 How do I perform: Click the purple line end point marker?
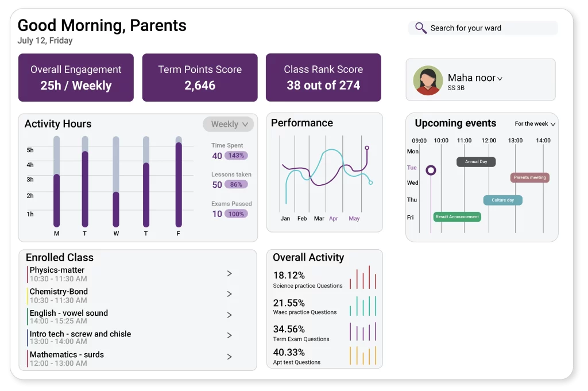coord(367,148)
